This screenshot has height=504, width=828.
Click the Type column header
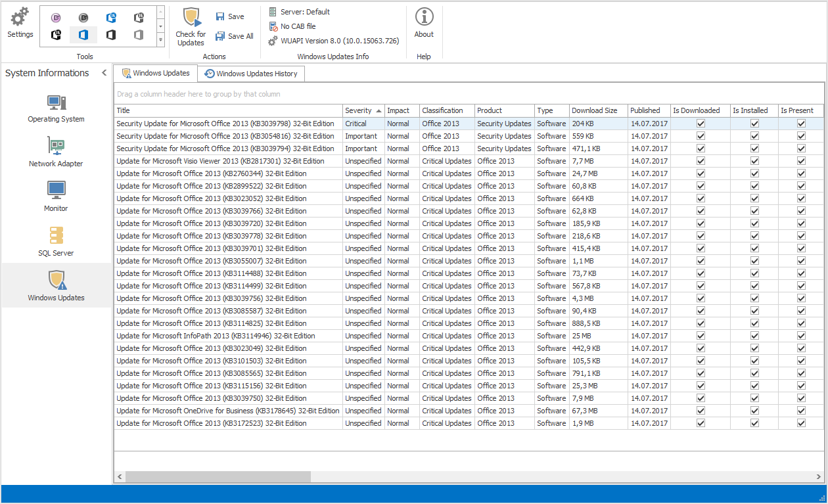pyautogui.click(x=551, y=110)
